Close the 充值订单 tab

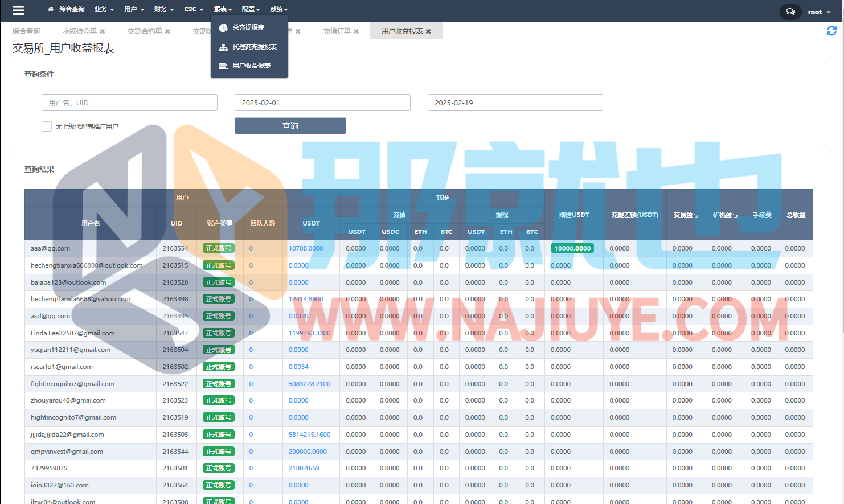pos(357,31)
